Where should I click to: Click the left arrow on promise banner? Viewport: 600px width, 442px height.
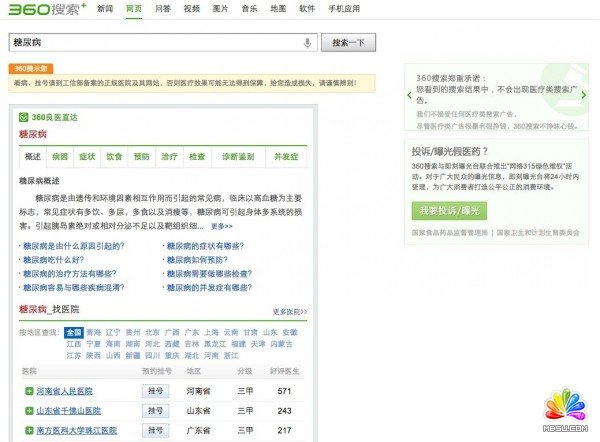410,96
